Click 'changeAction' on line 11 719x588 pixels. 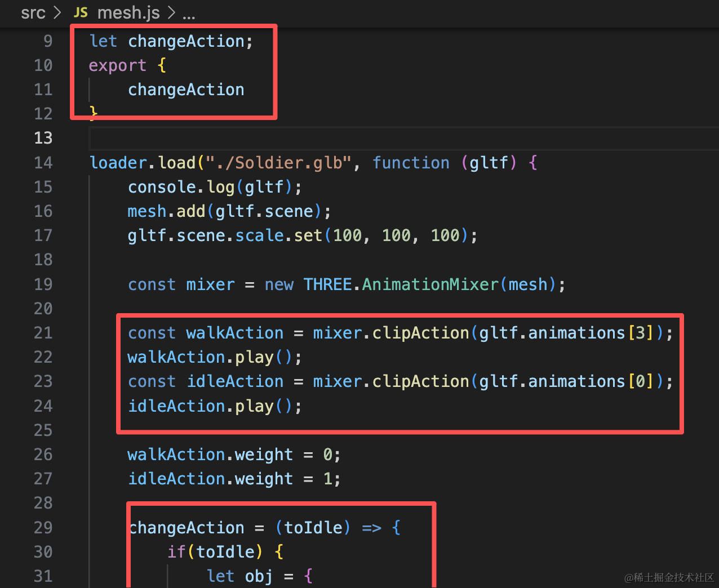click(186, 90)
